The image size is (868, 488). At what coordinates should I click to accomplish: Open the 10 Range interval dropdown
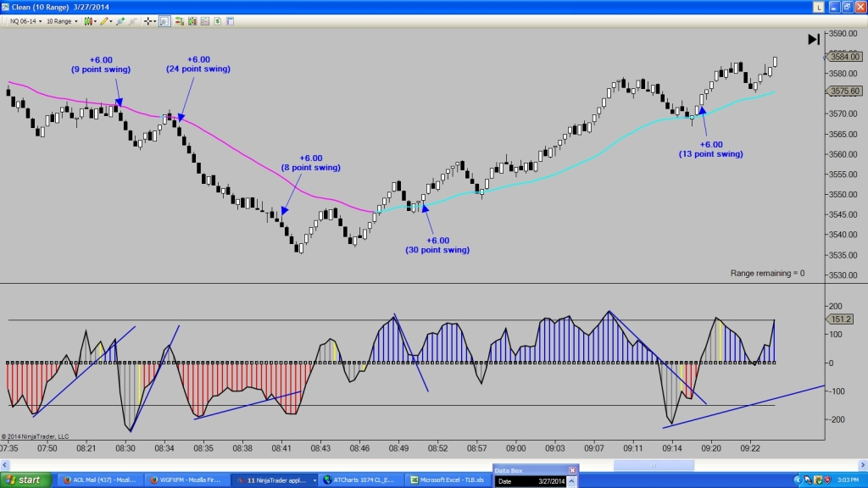coord(62,21)
